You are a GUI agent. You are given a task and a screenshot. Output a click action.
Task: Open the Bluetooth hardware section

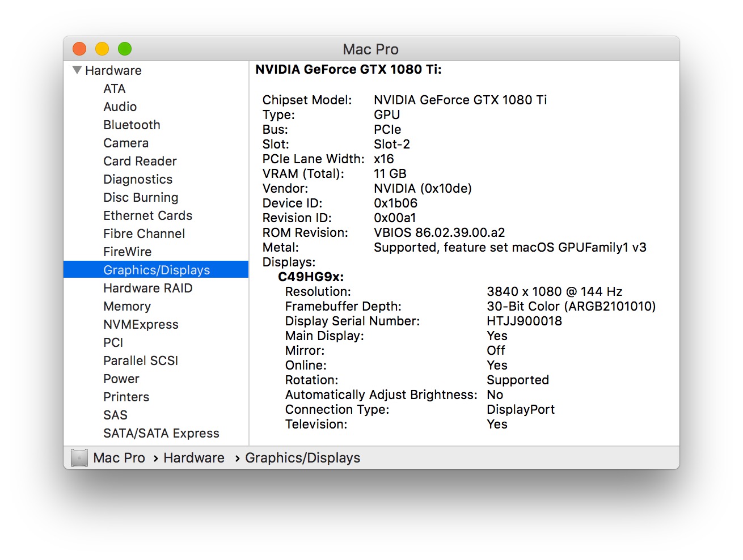(x=132, y=125)
